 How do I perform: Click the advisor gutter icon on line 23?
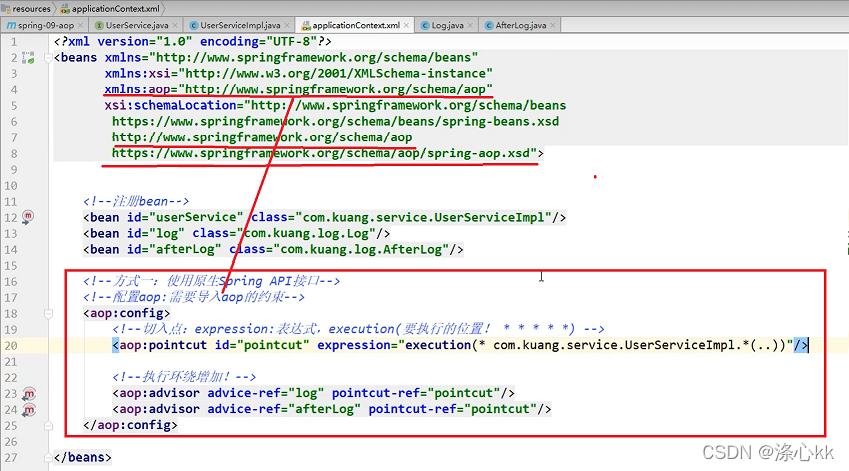[x=29, y=394]
